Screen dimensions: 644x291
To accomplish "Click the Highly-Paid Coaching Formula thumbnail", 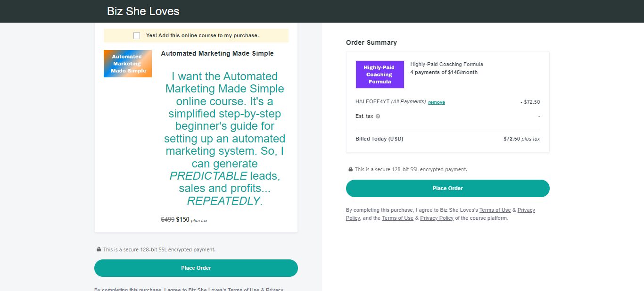I will click(x=380, y=75).
